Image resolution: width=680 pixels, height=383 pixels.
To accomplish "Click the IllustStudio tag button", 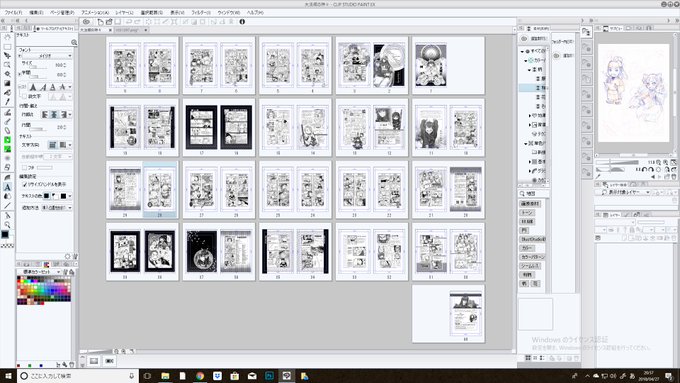I will point(533,239).
